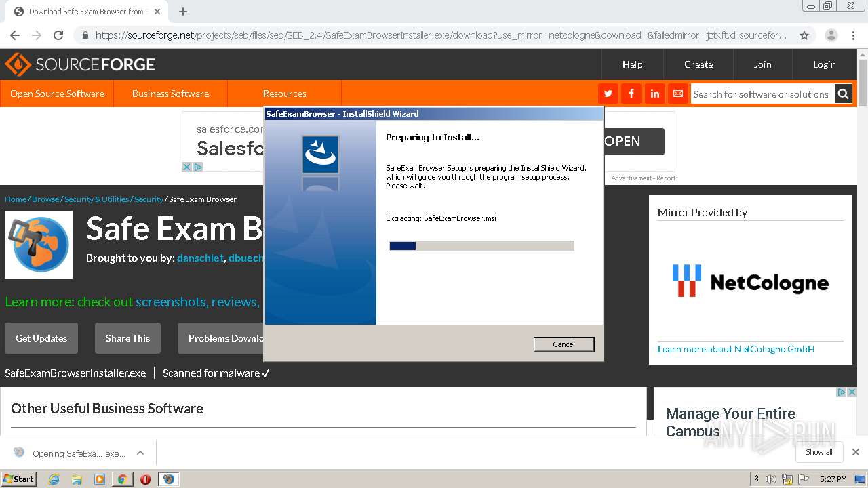Click Join in SourceForge header
The height and width of the screenshot is (488, 868).
pyautogui.click(x=763, y=64)
